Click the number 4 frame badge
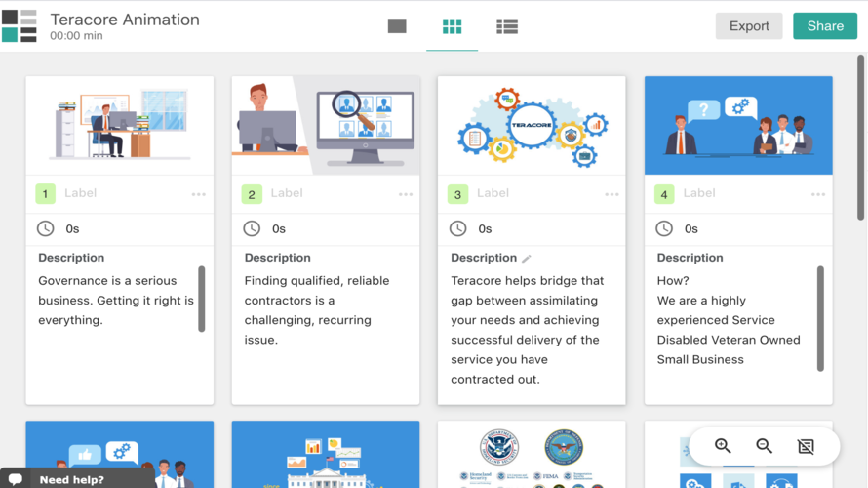 664,194
